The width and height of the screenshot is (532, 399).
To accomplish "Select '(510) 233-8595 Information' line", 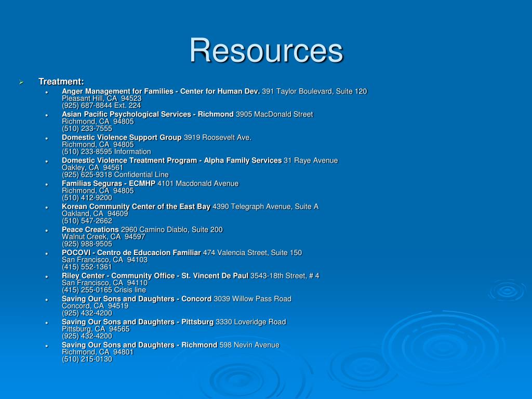I will click(x=106, y=152).
